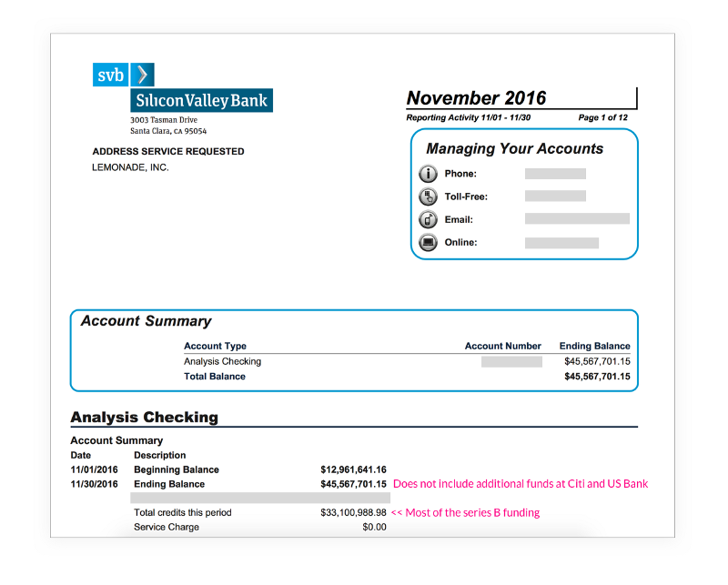Screen dimensions: 728x585
Task: Select the Account Type column header
Action: point(215,346)
